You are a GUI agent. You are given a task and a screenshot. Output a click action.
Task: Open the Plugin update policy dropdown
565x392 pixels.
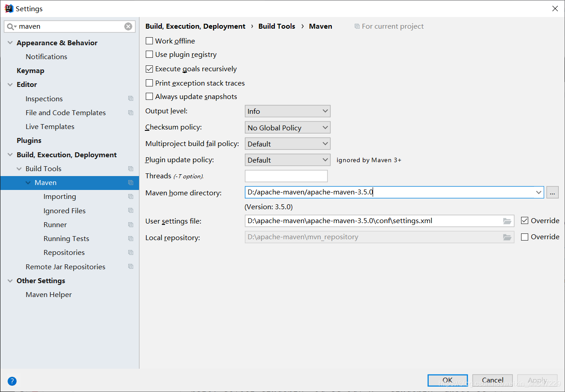pyautogui.click(x=287, y=160)
